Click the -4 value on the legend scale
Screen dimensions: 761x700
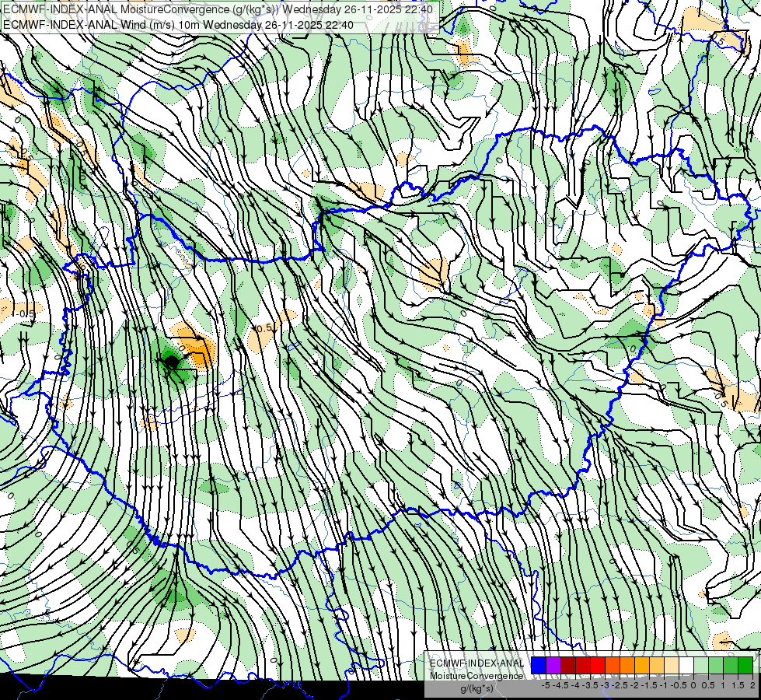[575, 685]
